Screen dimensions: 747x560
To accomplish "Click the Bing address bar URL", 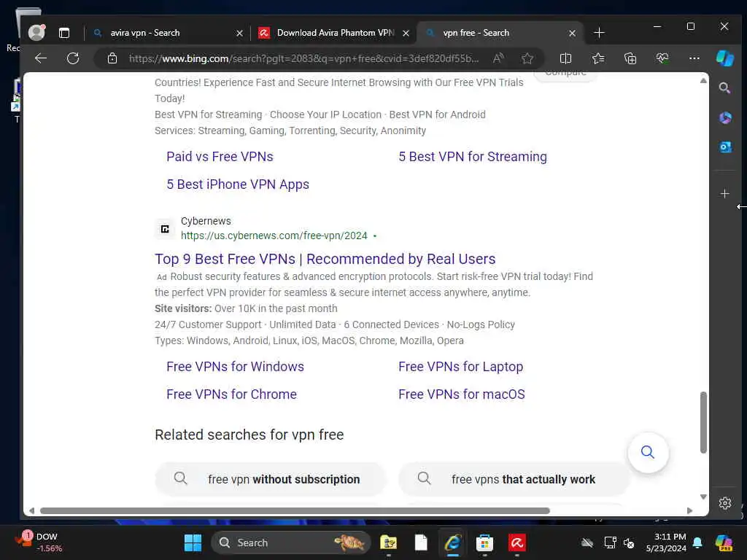I will click(304, 58).
